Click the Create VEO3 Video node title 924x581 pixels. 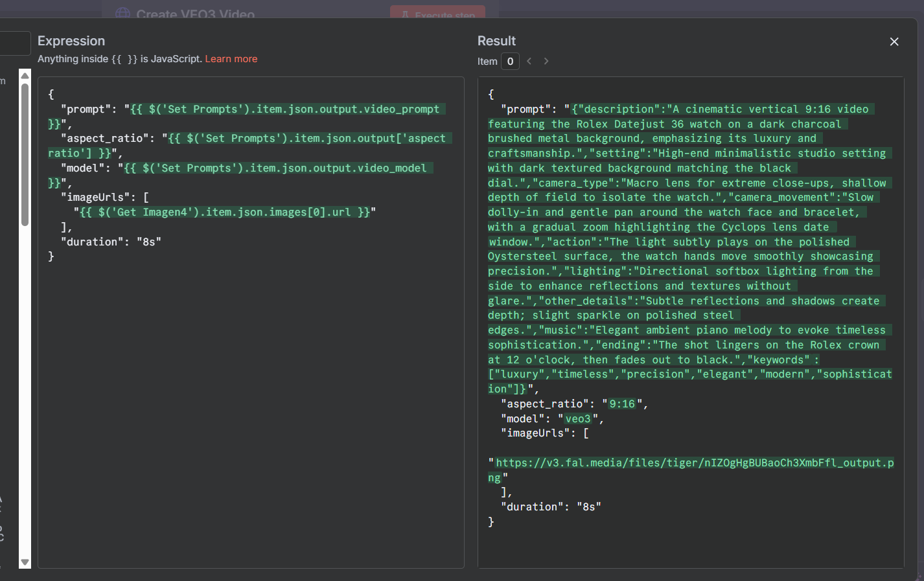tap(195, 14)
